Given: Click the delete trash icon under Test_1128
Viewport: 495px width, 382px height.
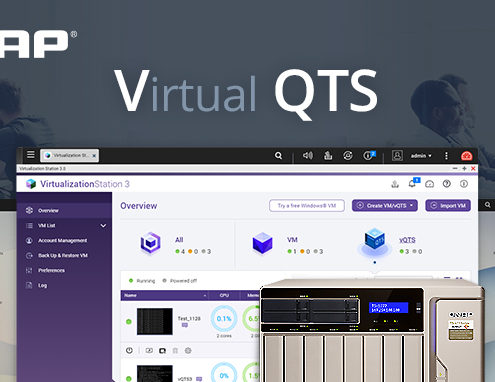Looking at the screenshot, I should (175, 350).
